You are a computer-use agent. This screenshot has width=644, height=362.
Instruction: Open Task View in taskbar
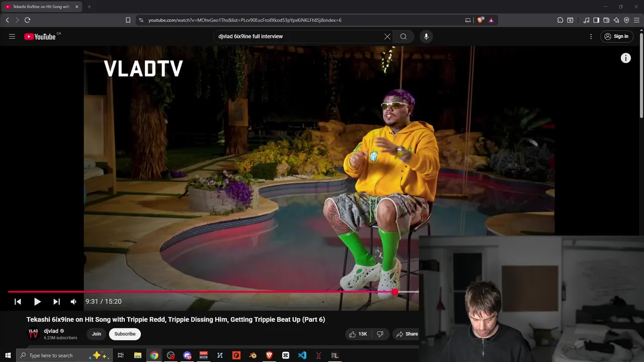coord(121,355)
